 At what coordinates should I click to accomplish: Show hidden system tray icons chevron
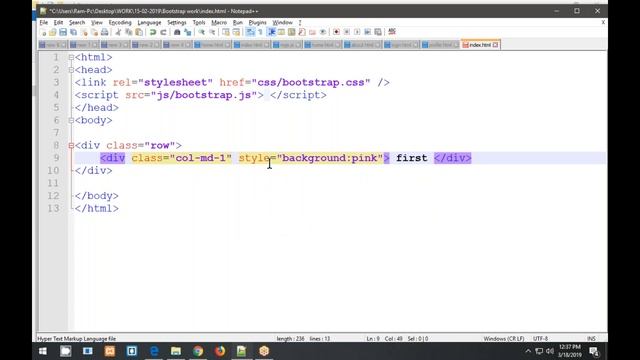tap(528, 351)
